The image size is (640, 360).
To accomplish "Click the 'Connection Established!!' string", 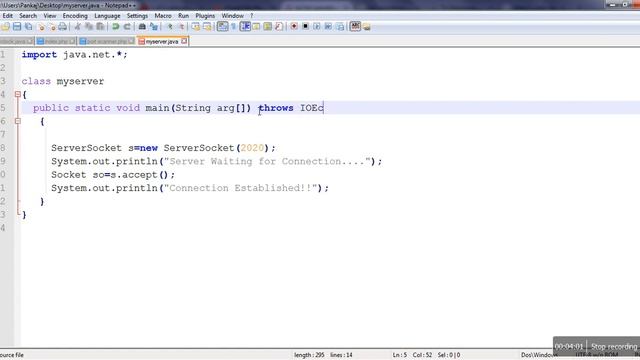I will tap(240, 188).
